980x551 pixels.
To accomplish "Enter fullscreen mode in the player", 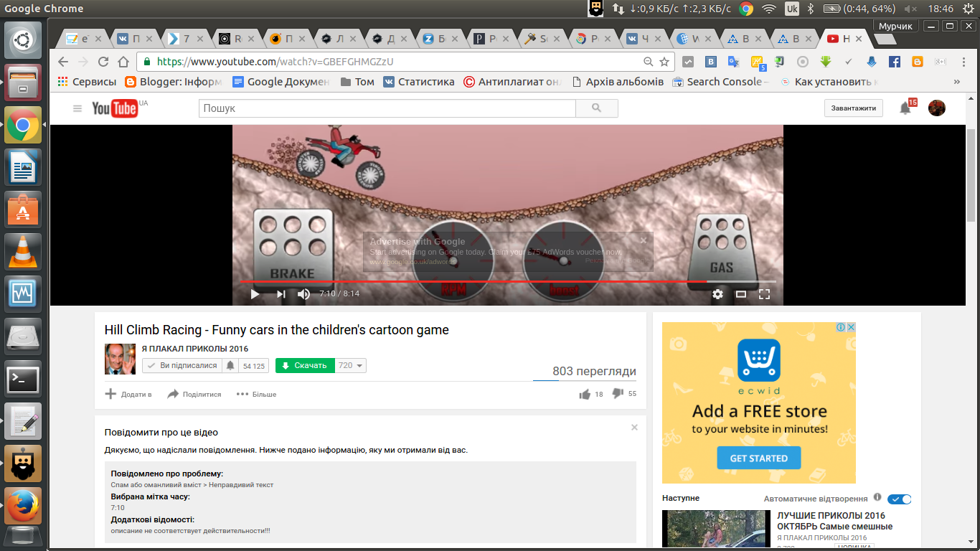I will 765,294.
